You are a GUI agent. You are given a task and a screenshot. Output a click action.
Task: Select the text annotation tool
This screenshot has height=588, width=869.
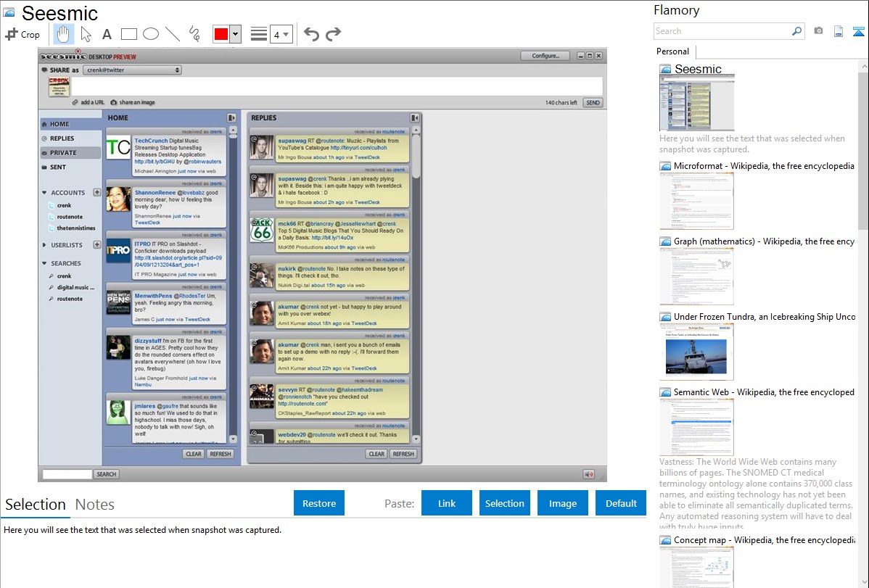click(x=107, y=34)
